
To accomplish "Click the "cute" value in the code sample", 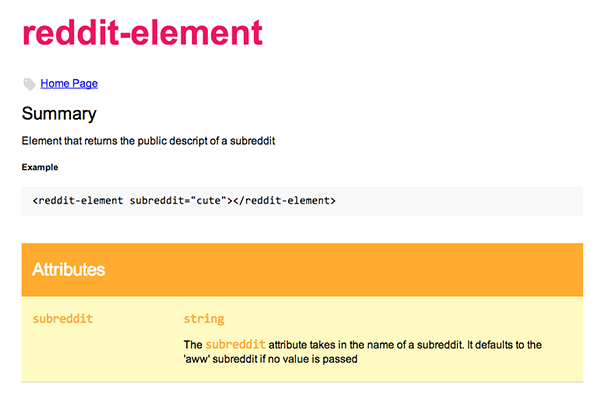I will [x=209, y=201].
